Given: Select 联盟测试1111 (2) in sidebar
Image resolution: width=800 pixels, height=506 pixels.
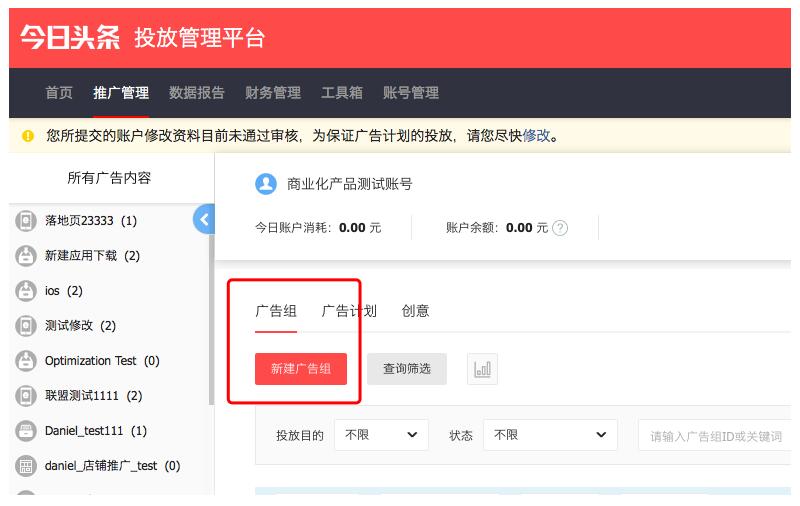Looking at the screenshot, I should click(93, 396).
